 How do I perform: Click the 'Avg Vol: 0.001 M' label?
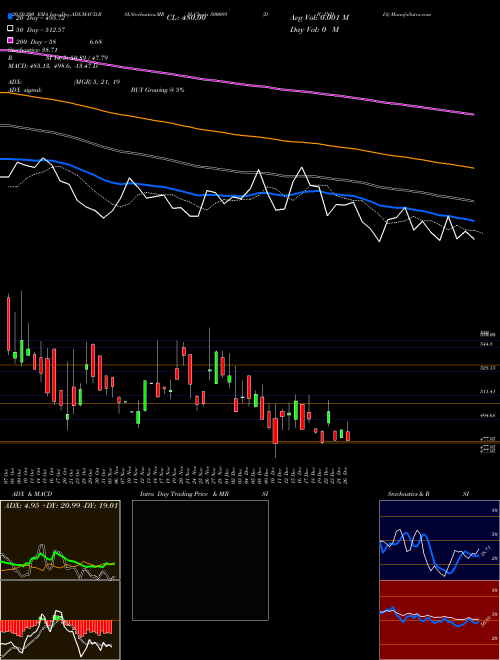coord(319,18)
